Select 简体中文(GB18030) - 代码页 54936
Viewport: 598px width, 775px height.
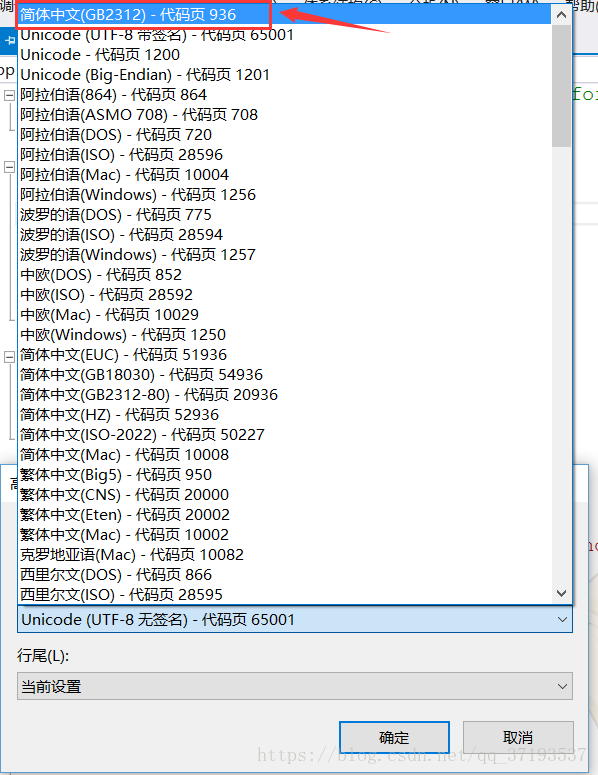[285, 375]
